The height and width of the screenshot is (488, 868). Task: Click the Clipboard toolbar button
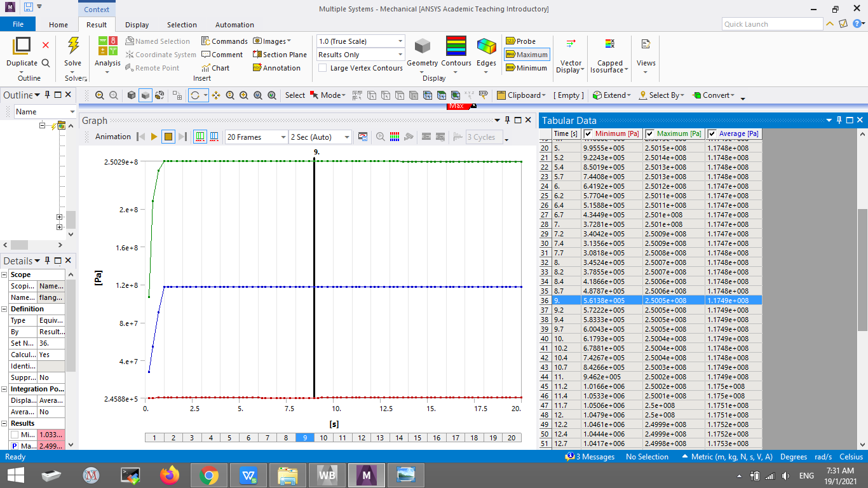pyautogui.click(x=521, y=95)
